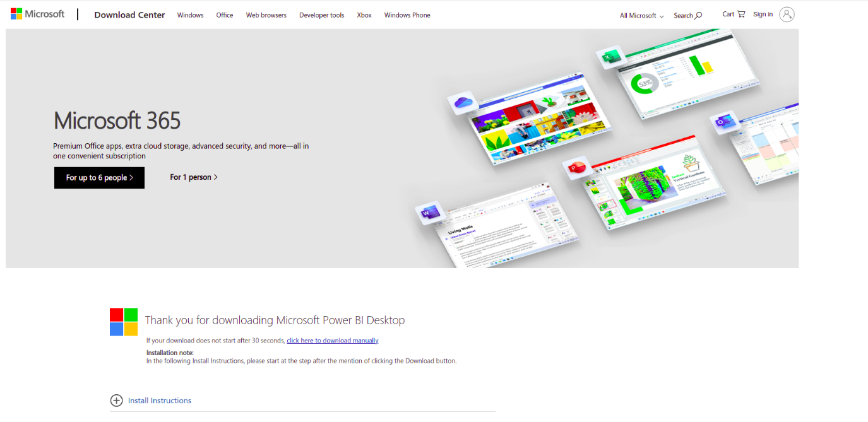Viewport: 868px width, 422px height.
Task: Click 'Thank you for downloading Microsoft Power BI Desktop'
Action: point(275,320)
